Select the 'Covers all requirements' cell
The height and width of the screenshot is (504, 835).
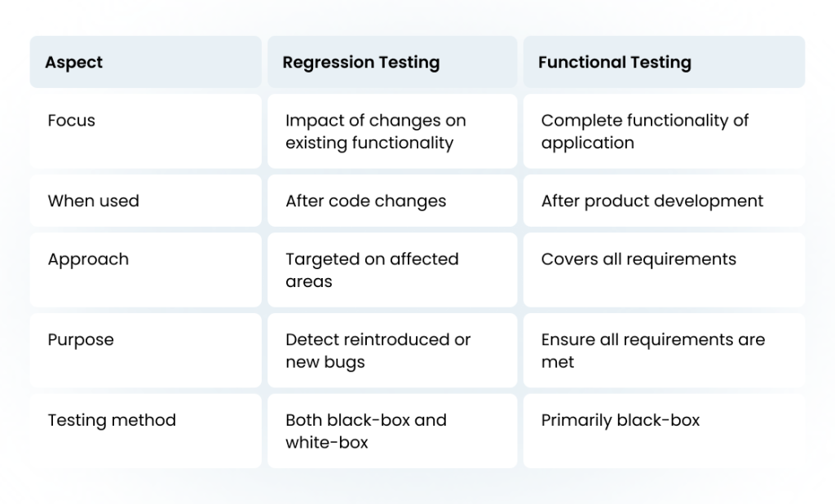pos(664,270)
